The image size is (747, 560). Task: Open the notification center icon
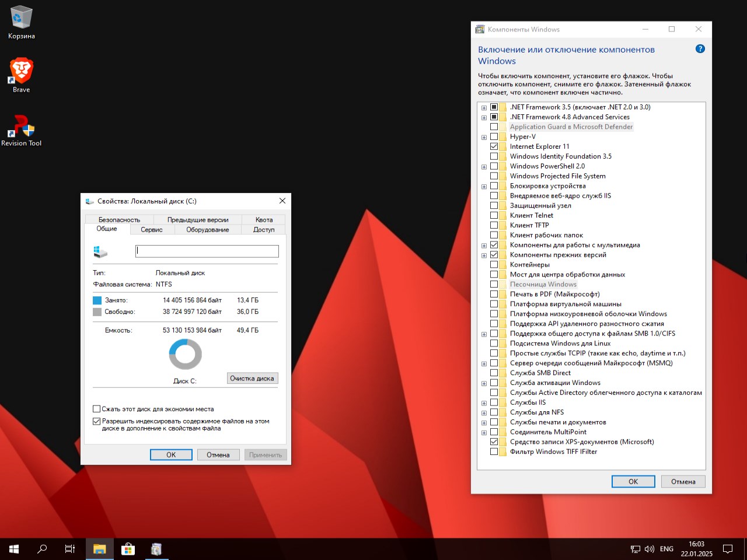(x=728, y=549)
